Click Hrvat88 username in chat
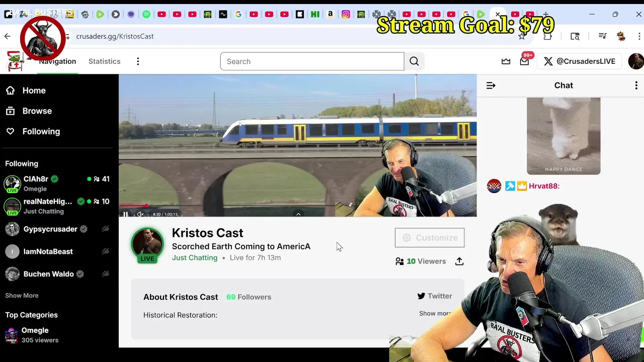The image size is (644, 362). pos(543,186)
